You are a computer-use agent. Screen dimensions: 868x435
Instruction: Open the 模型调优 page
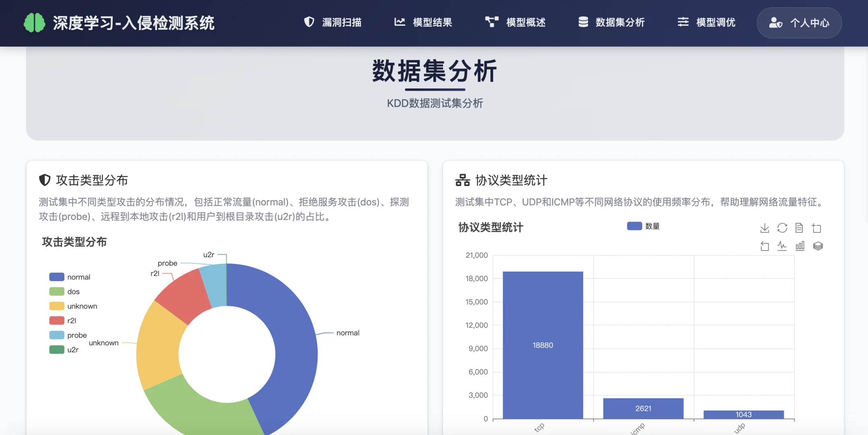(715, 23)
